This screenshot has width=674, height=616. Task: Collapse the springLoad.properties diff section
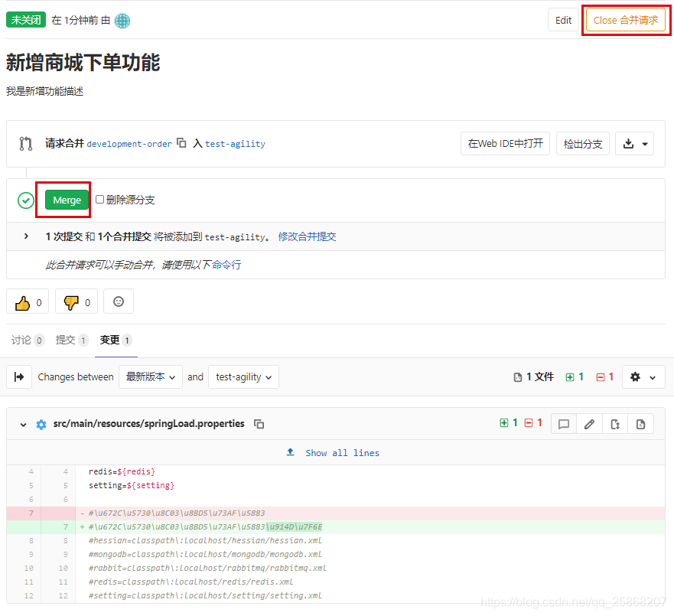[x=21, y=423]
